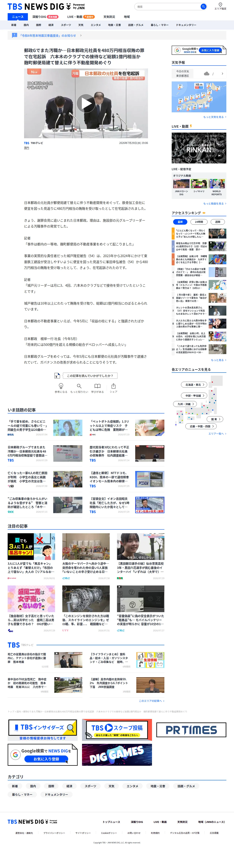Open the もっと天気を見る link
Viewport: 234px width, 868px height.
(x=214, y=117)
